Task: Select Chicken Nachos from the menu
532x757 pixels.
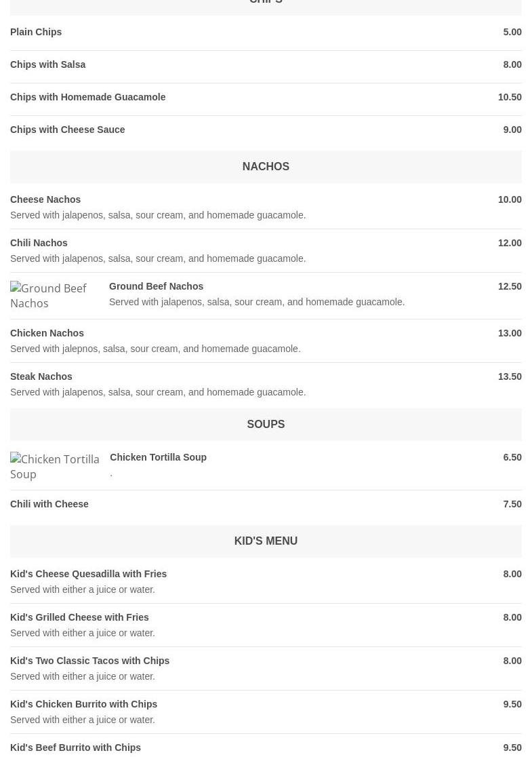Action: [x=47, y=333]
